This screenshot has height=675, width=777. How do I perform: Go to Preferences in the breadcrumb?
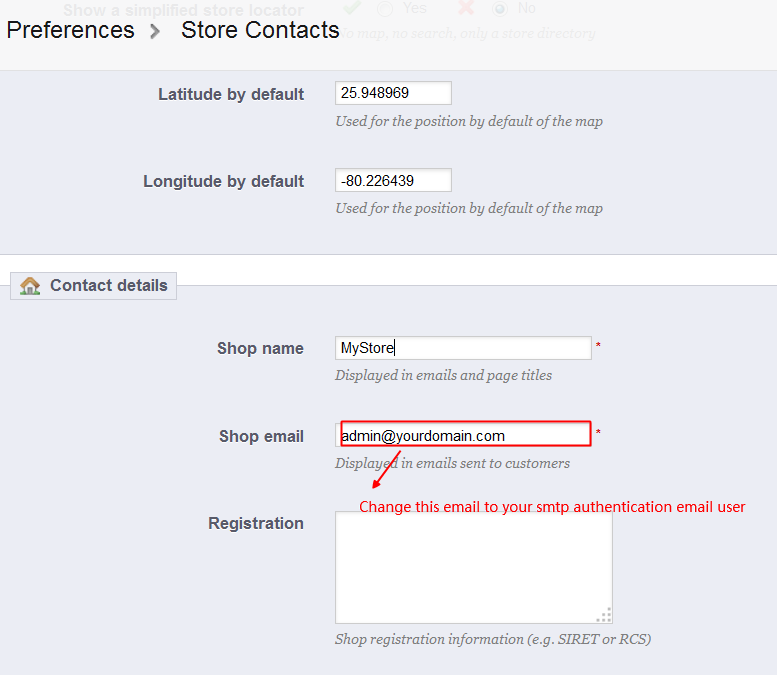(x=70, y=30)
